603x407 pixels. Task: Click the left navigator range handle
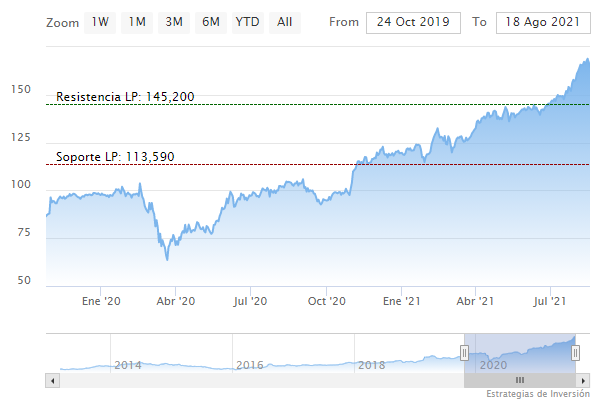464,352
